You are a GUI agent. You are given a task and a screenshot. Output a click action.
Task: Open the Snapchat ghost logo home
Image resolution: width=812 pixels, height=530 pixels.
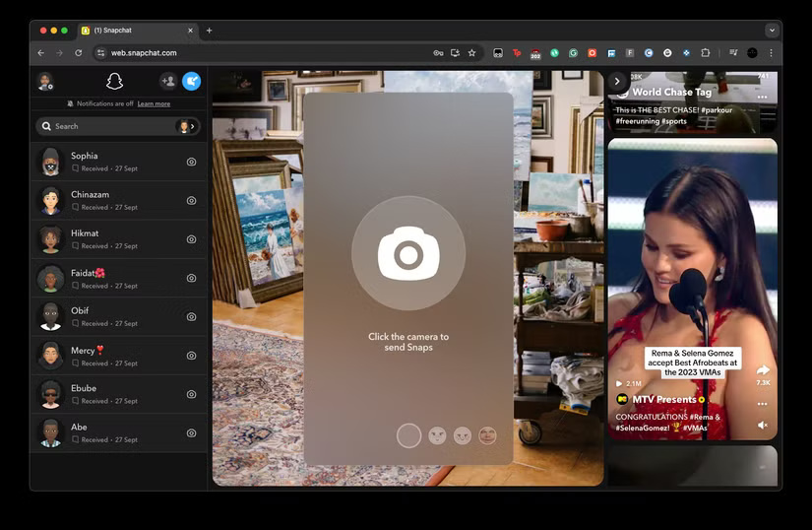pyautogui.click(x=114, y=82)
